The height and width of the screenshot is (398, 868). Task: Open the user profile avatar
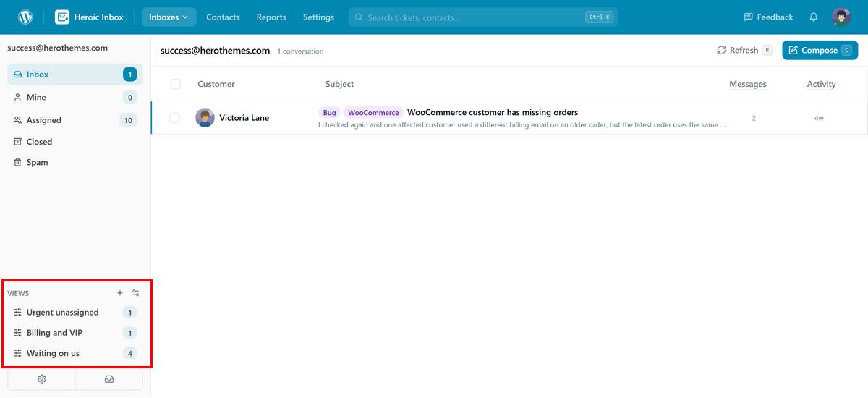coord(841,17)
